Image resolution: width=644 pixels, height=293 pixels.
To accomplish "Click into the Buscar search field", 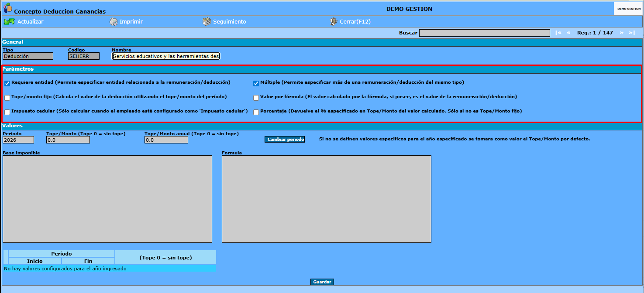I will coord(485,33).
